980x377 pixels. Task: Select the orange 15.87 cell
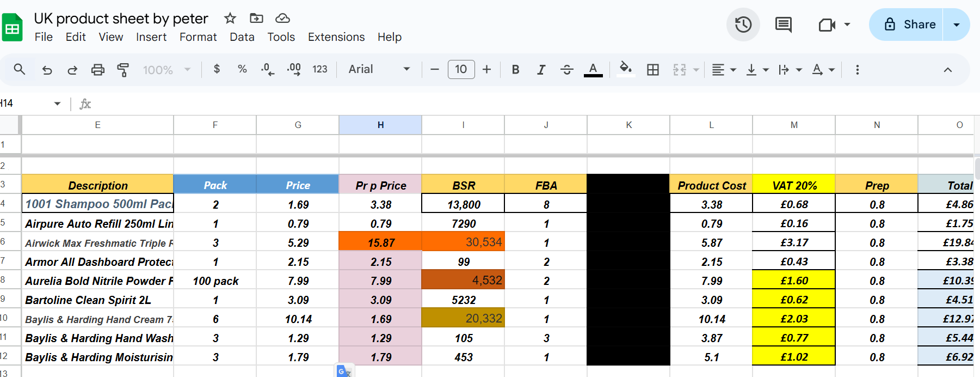(x=380, y=241)
